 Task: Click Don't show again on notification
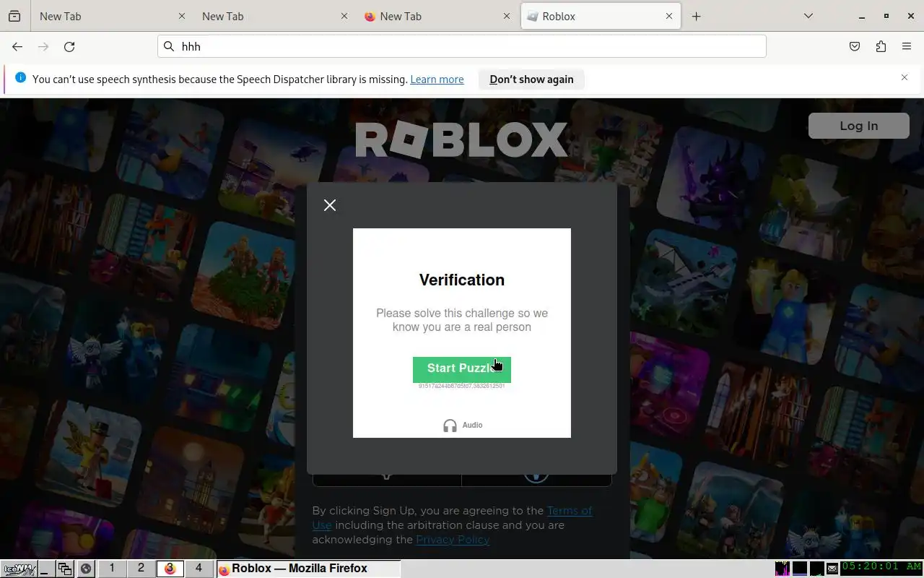531,79
